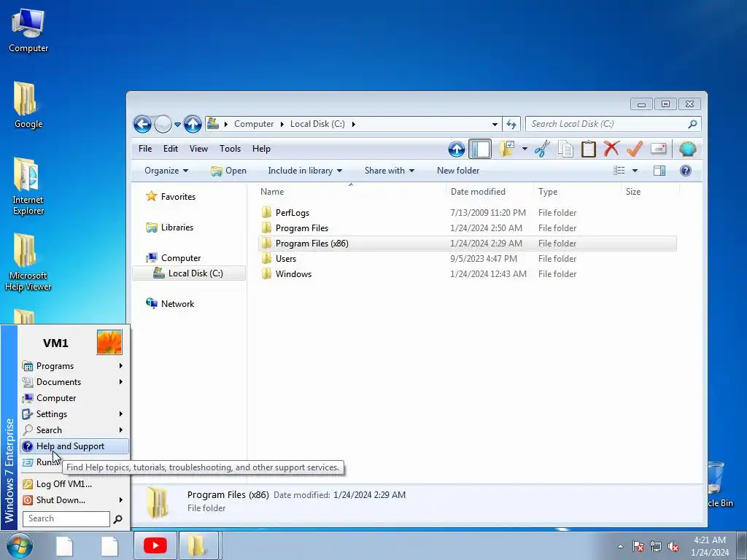This screenshot has width=747, height=560.
Task: Select Local Disk (C:) in navigation pane
Action: [x=189, y=273]
